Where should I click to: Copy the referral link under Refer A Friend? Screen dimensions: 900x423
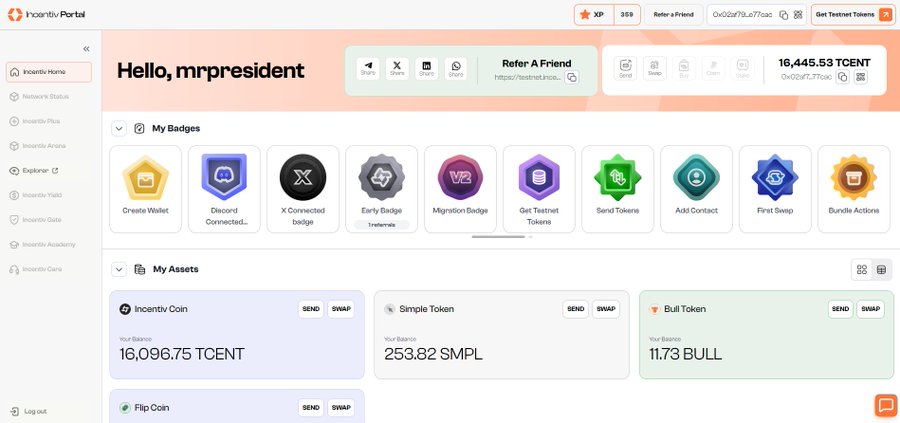click(572, 77)
